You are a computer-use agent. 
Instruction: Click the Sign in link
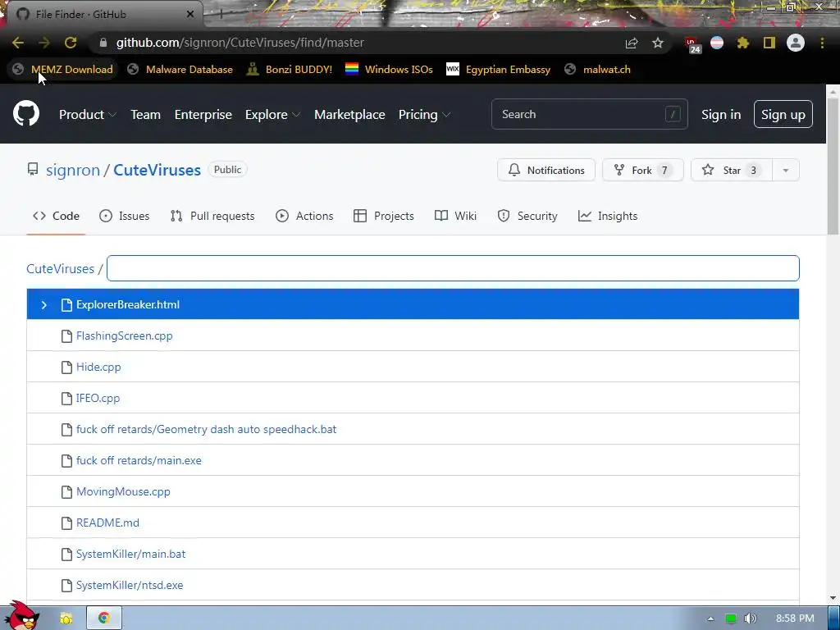(721, 115)
